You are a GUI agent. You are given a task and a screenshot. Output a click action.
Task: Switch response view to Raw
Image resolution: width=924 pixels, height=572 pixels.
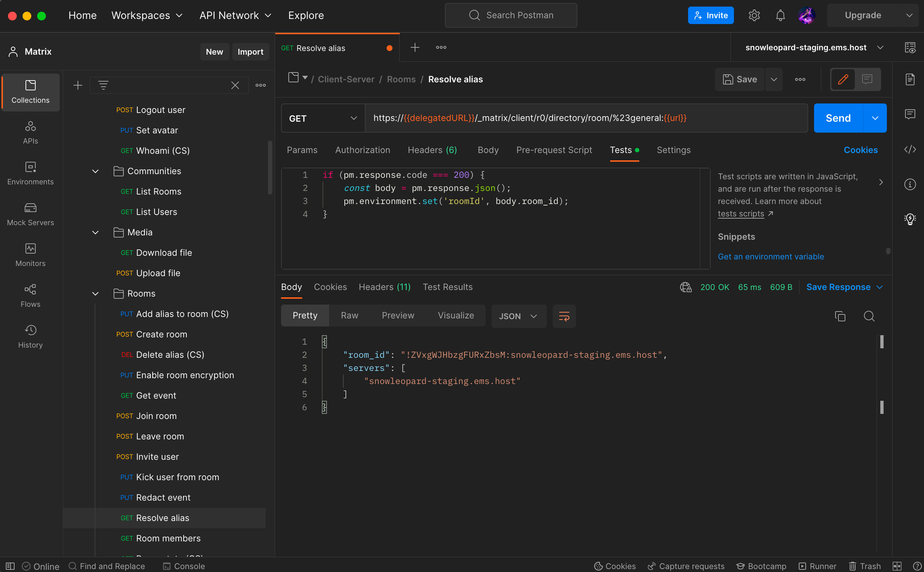coord(349,316)
